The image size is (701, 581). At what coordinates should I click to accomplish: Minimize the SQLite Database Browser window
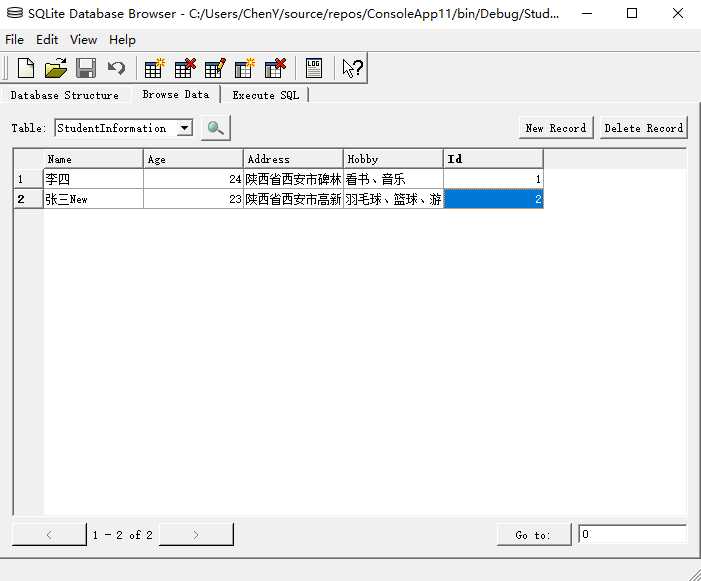587,13
